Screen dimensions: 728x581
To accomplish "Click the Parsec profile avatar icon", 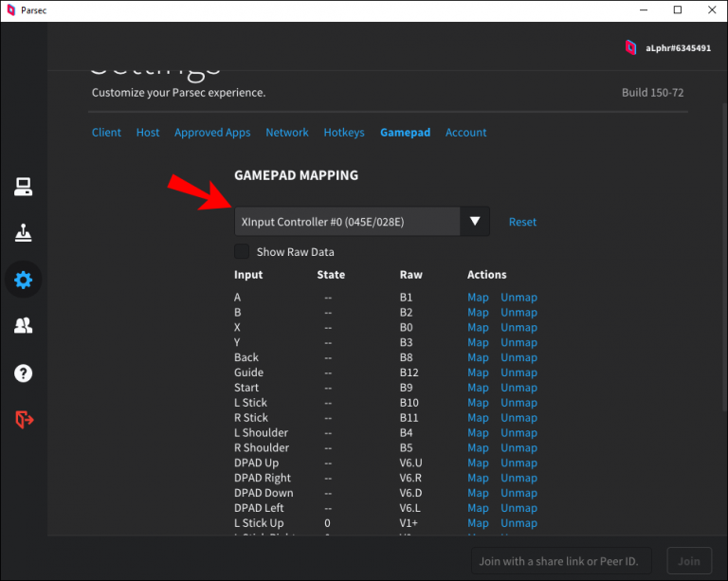I will click(x=630, y=47).
